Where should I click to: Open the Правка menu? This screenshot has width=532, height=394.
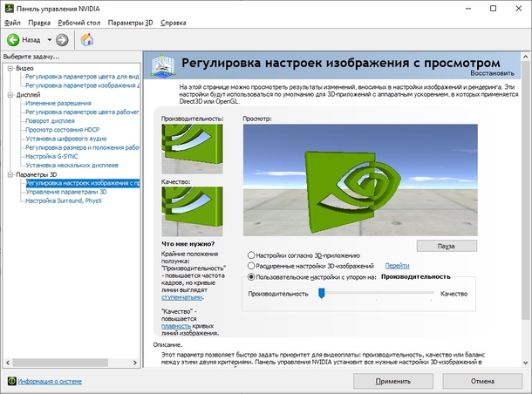click(x=39, y=23)
